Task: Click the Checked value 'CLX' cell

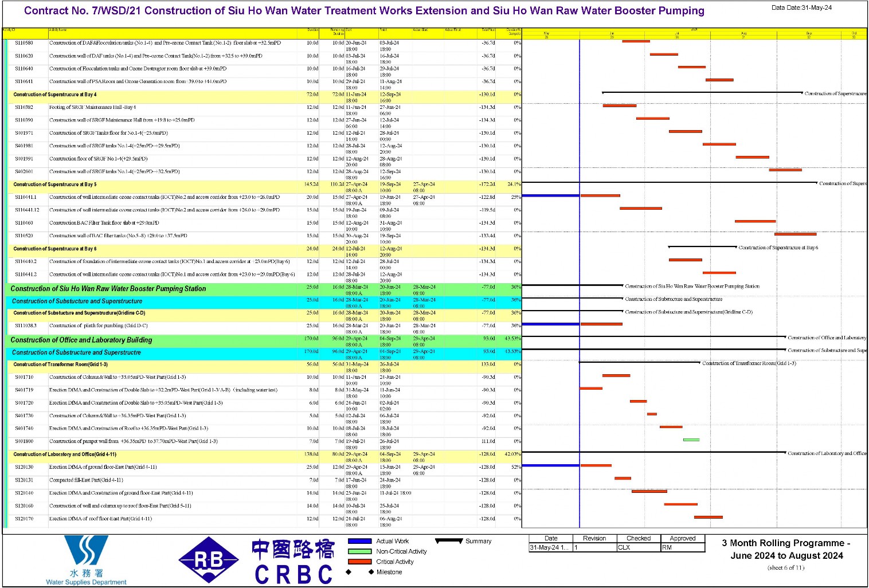Action: 639,547
